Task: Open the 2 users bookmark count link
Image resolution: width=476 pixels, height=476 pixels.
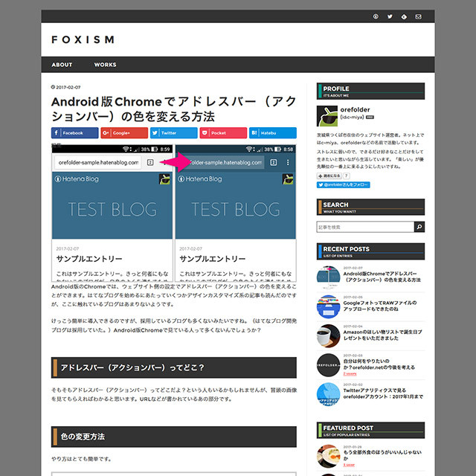Action: [x=350, y=373]
